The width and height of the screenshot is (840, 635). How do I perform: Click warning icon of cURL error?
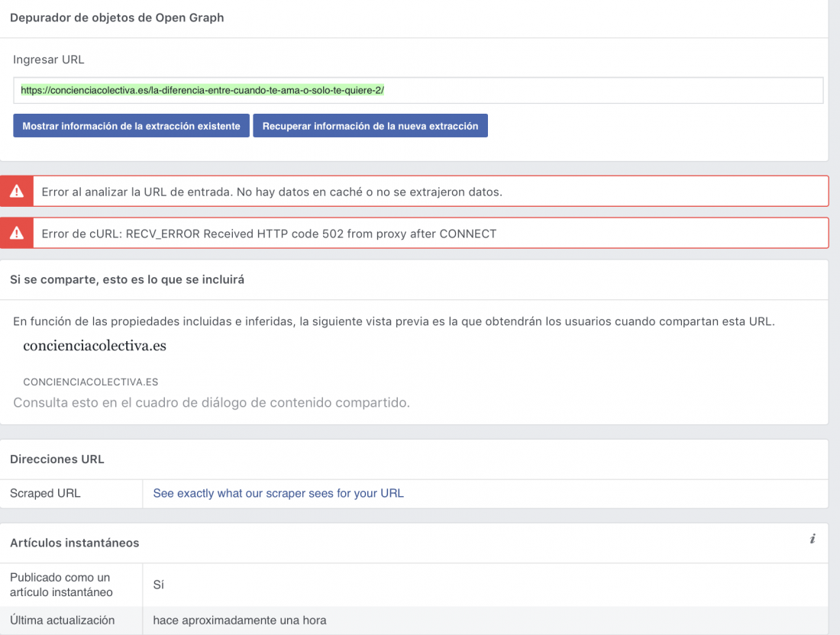tap(17, 233)
